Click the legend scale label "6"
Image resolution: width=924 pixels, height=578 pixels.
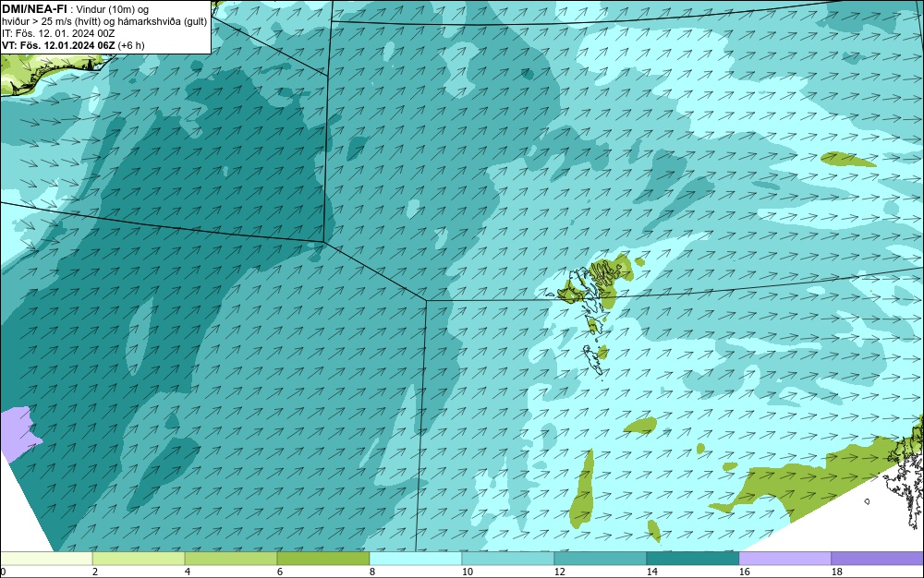[280, 572]
